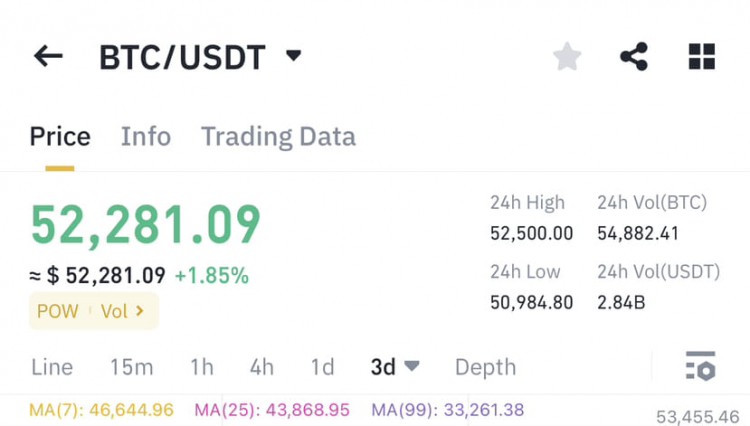Switch to the Info tab

pos(146,136)
